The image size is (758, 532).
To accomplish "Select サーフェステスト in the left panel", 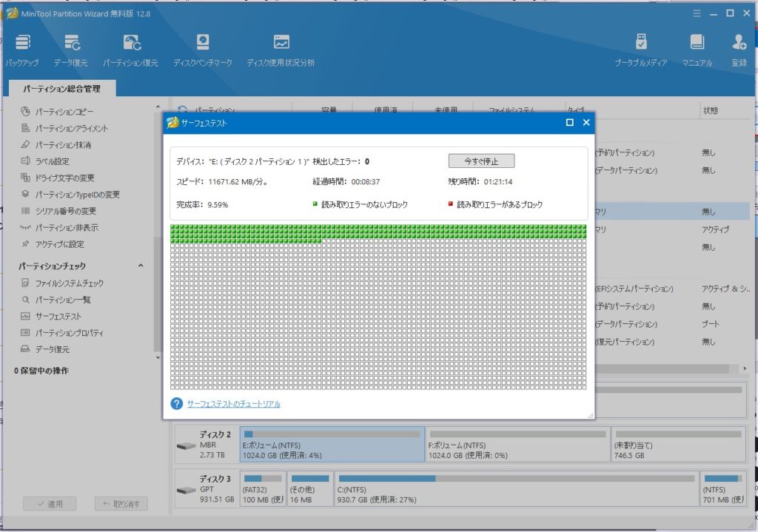I will (x=58, y=316).
